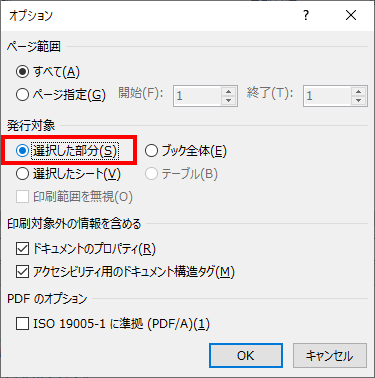The width and height of the screenshot is (375, 378).
Task: Click the help question mark icon
Action: (306, 15)
